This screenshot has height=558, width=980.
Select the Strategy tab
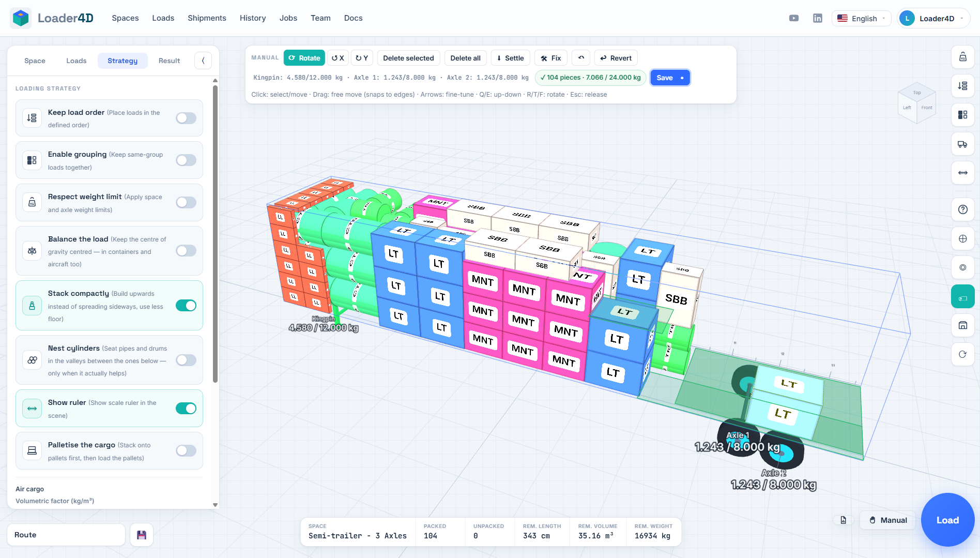coord(122,61)
